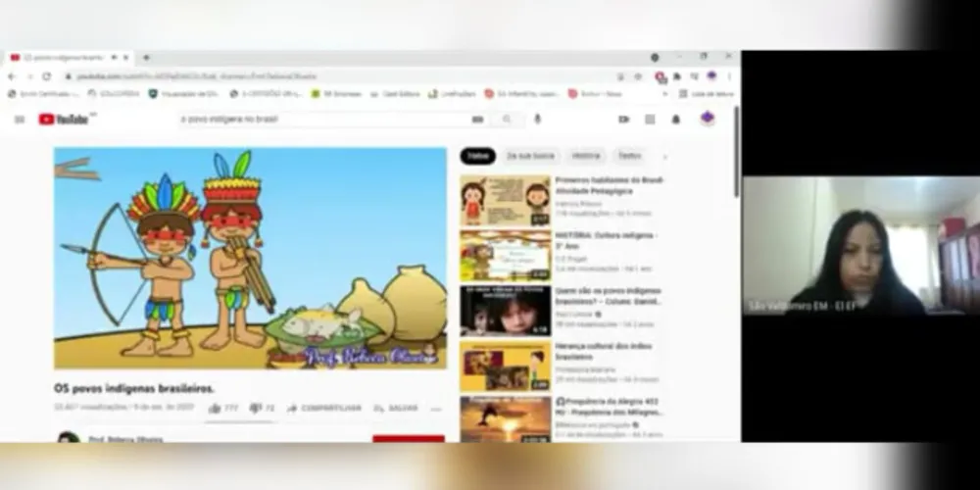Open a new browser tab
The width and height of the screenshot is (980, 490).
[x=146, y=58]
